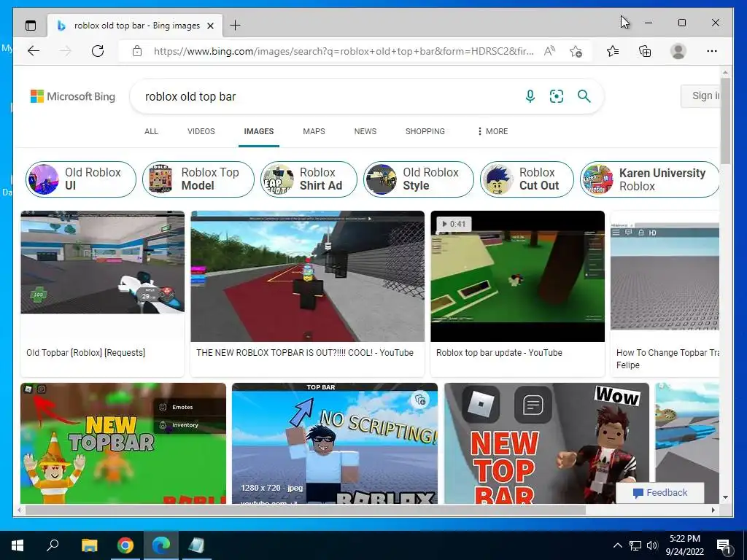Click the Sign in button

(700, 96)
